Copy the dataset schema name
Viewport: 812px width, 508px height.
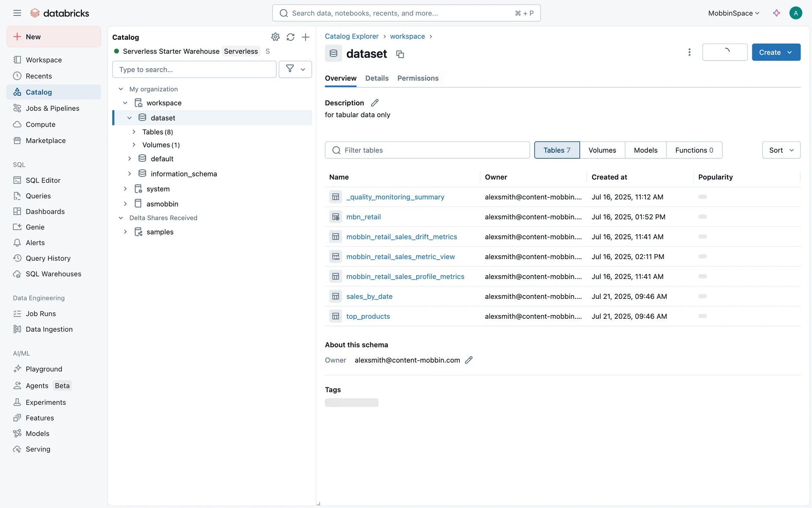click(400, 54)
